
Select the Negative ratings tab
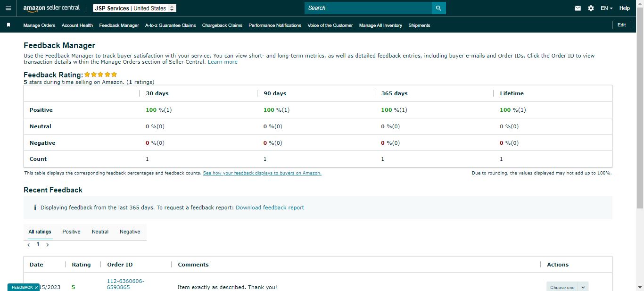(x=130, y=232)
